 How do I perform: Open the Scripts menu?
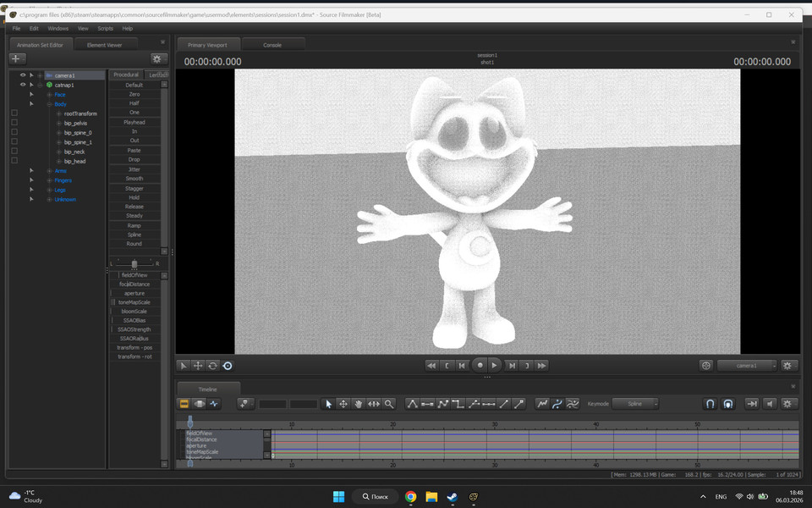pyautogui.click(x=105, y=28)
